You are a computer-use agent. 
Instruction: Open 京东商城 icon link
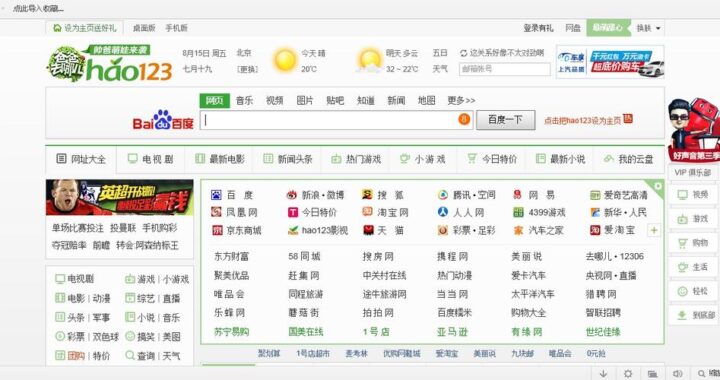217,230
